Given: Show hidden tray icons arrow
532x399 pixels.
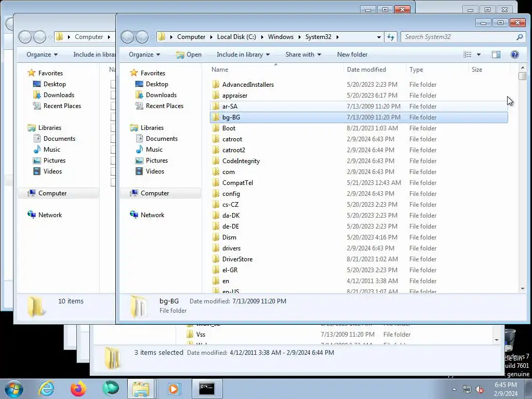Looking at the screenshot, I should 454,390.
